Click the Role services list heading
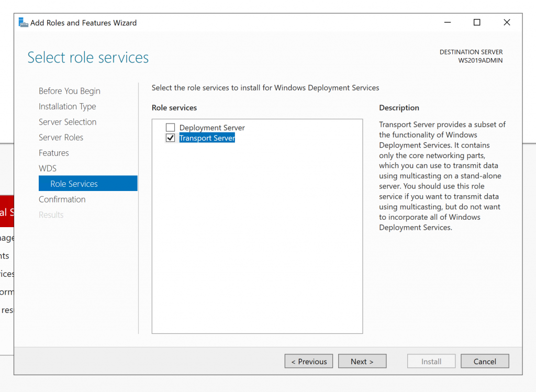Screen dimensions: 536x392 (x=174, y=108)
